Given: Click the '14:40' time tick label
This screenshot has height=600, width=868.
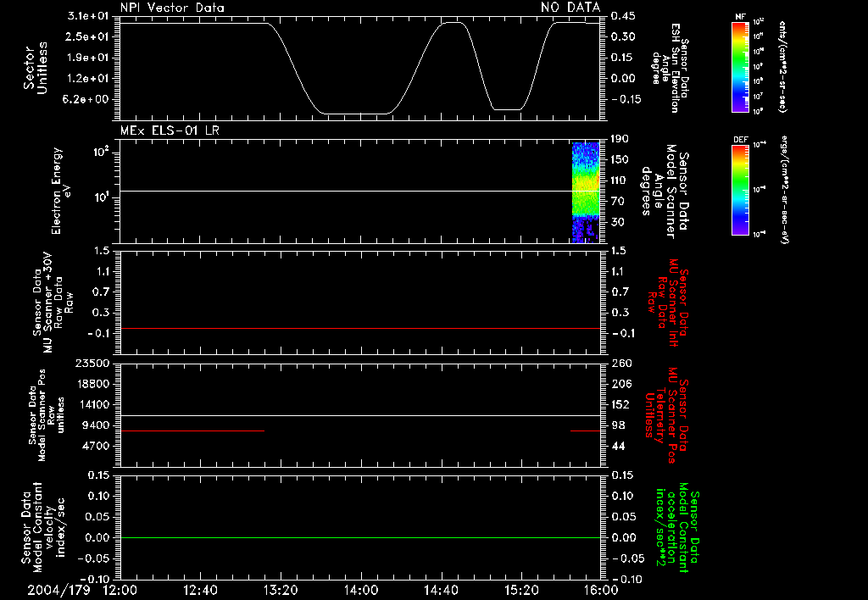Looking at the screenshot, I should [441, 590].
